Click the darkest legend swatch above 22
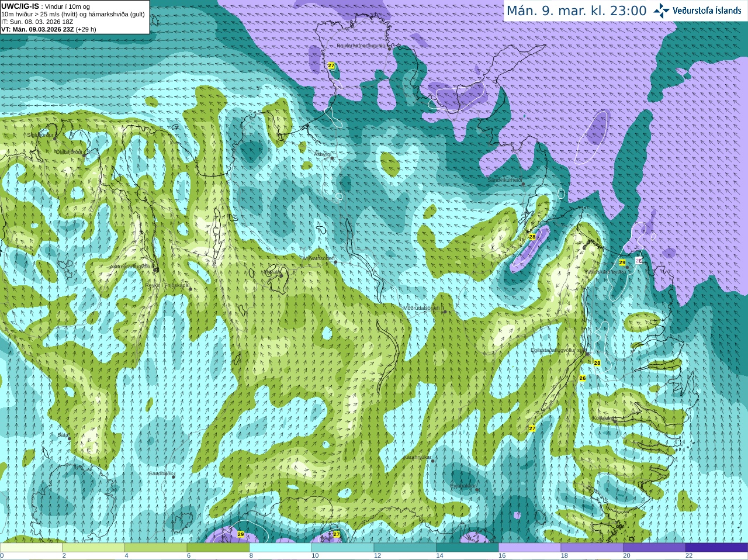748x560 pixels. (x=716, y=548)
